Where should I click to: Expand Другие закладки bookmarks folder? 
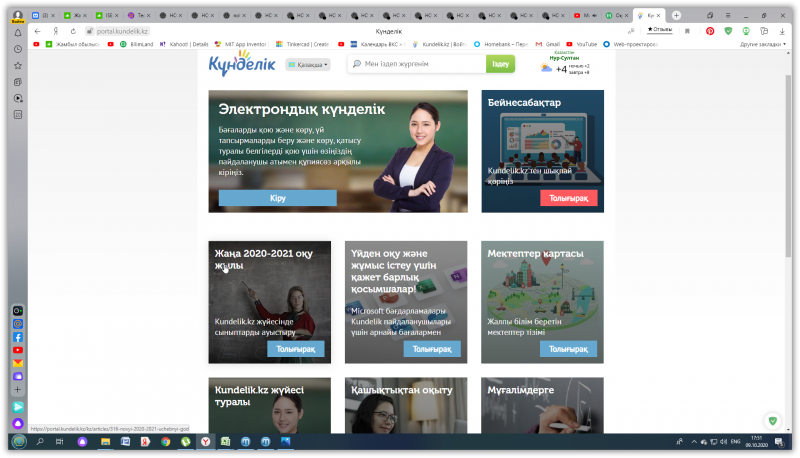pyautogui.click(x=763, y=44)
